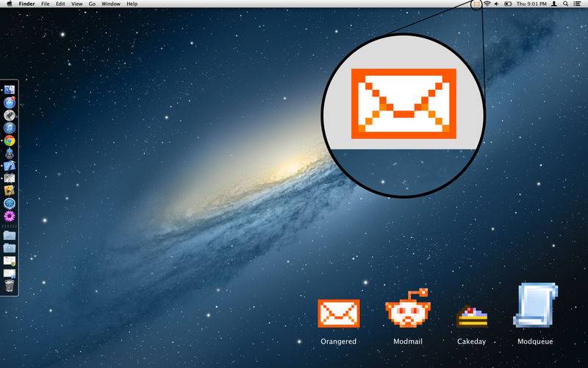588x368 pixels.
Task: Launch App Store from the dock
Action: (x=10, y=102)
